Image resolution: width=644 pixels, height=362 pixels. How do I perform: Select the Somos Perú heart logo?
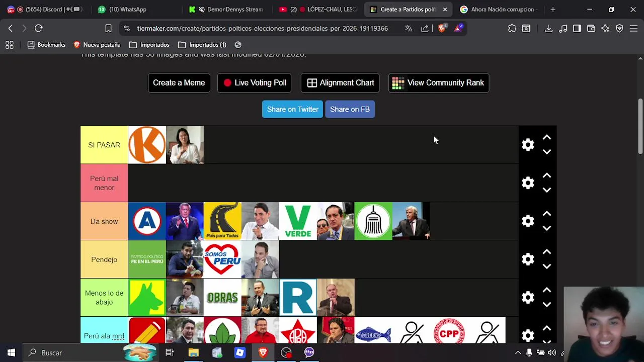[x=222, y=259]
